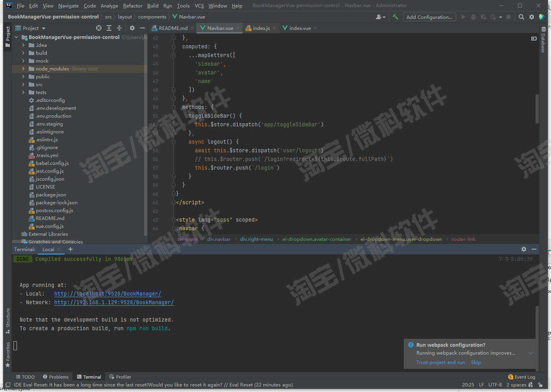
Task: Open IDE settings gear in top toolbar
Action: (532, 17)
